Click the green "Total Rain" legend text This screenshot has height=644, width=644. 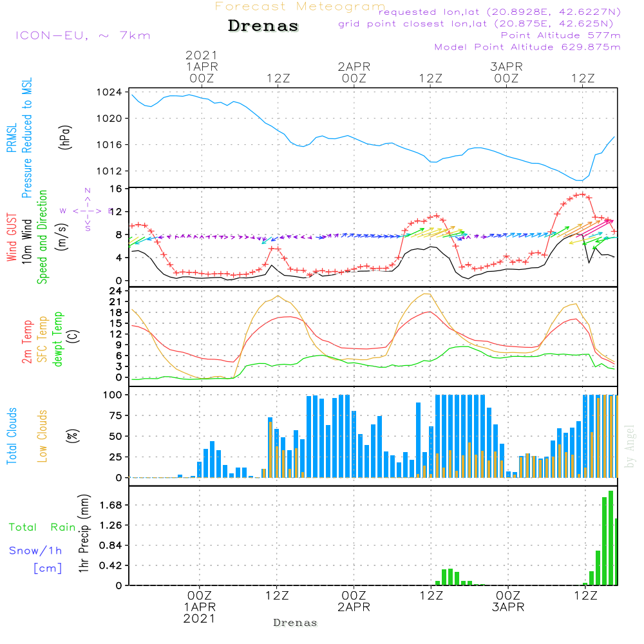click(x=42, y=527)
